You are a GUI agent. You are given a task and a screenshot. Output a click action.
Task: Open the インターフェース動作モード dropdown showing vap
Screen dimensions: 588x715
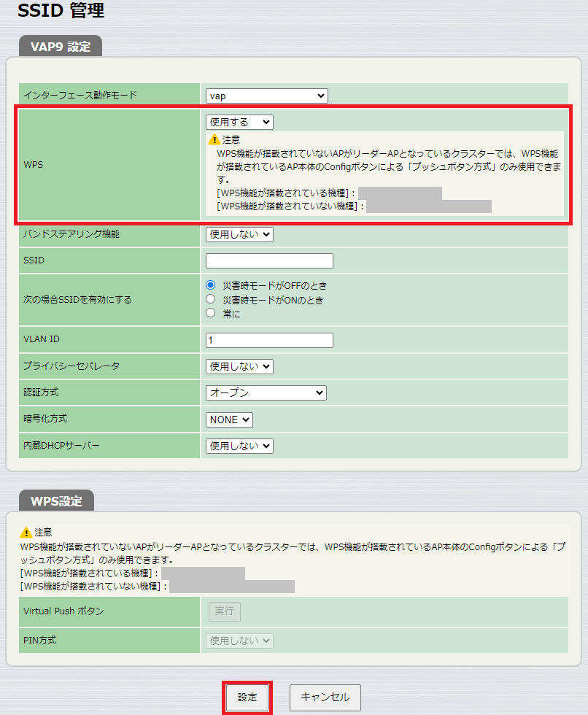266,96
